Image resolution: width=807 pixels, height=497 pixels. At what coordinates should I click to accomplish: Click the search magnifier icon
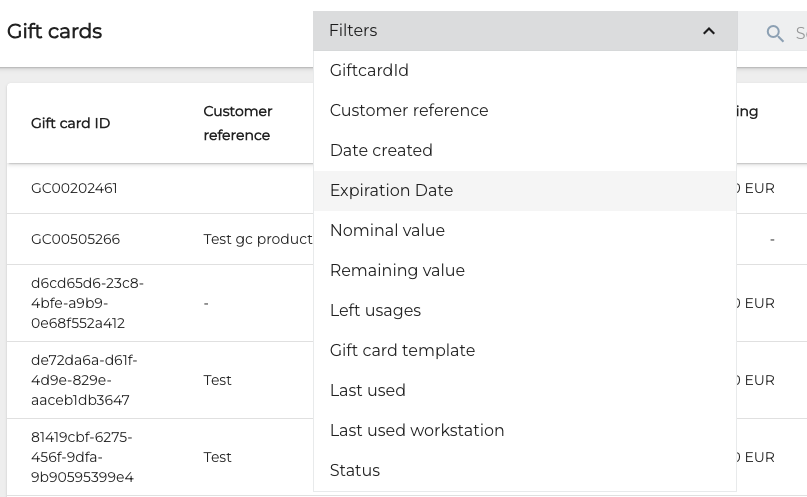click(x=775, y=34)
